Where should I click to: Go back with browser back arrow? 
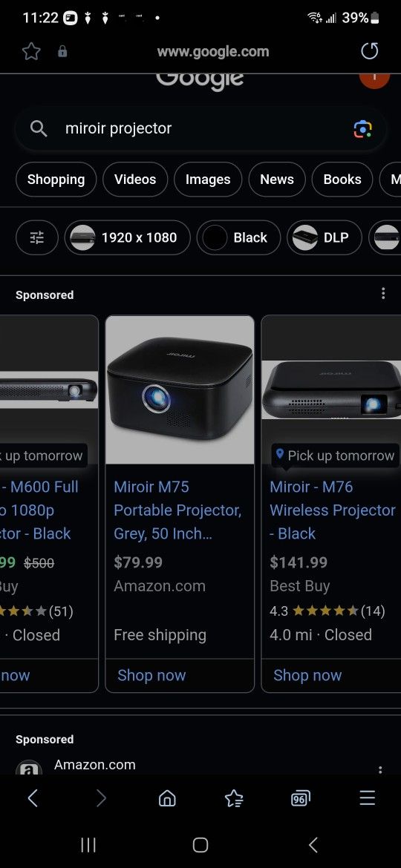click(x=33, y=798)
